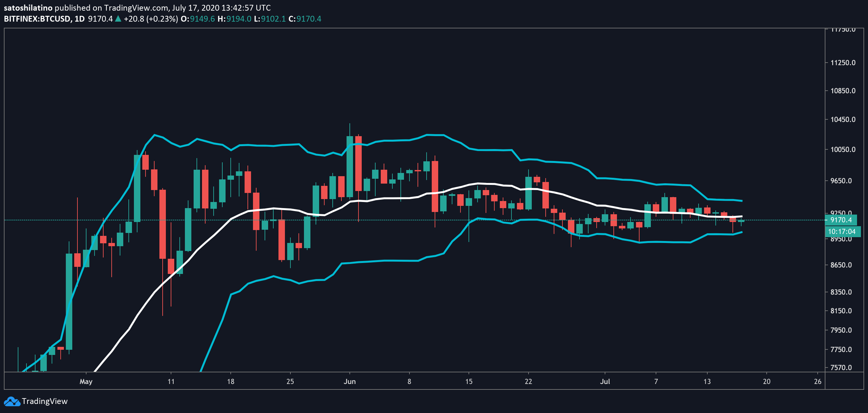
Task: Click the current price tag 9170.4
Action: tap(841, 220)
